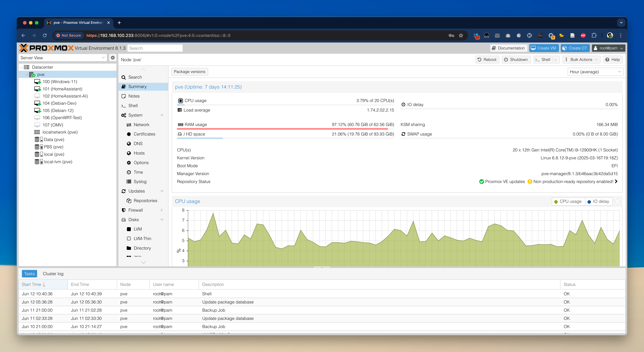Click the Debian-Dev VM 104 icon

(x=38, y=103)
